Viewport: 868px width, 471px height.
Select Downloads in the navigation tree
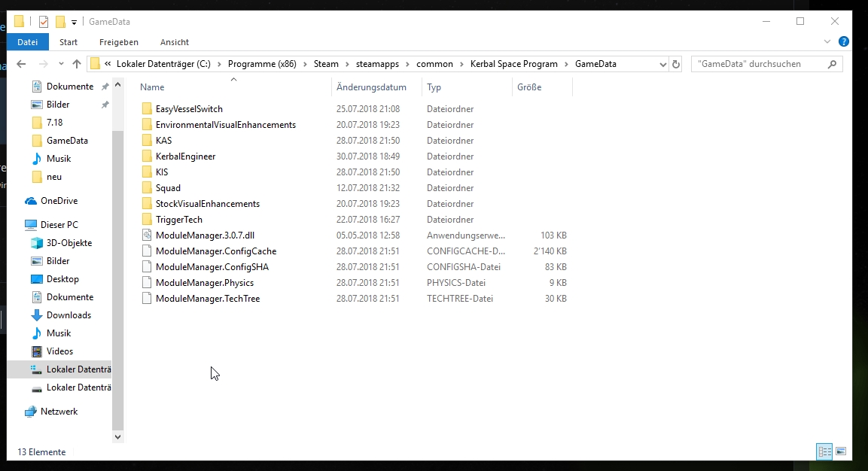[69, 315]
